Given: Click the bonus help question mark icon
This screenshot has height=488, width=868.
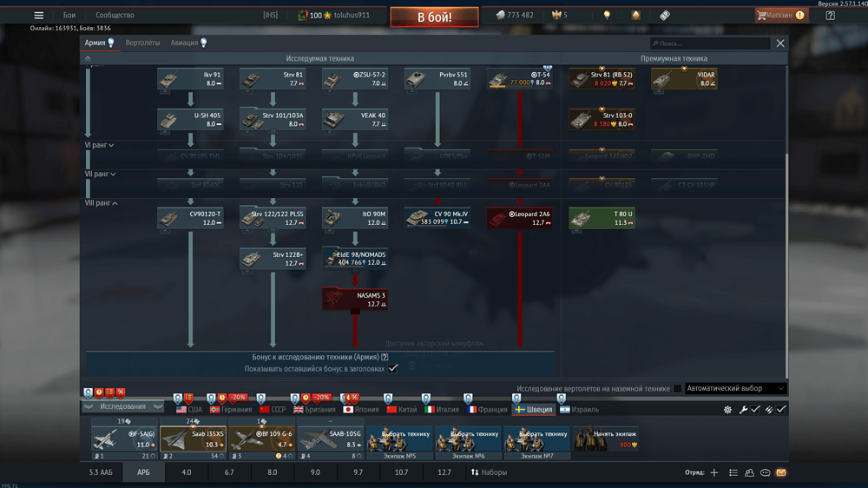Looking at the screenshot, I should [385, 357].
